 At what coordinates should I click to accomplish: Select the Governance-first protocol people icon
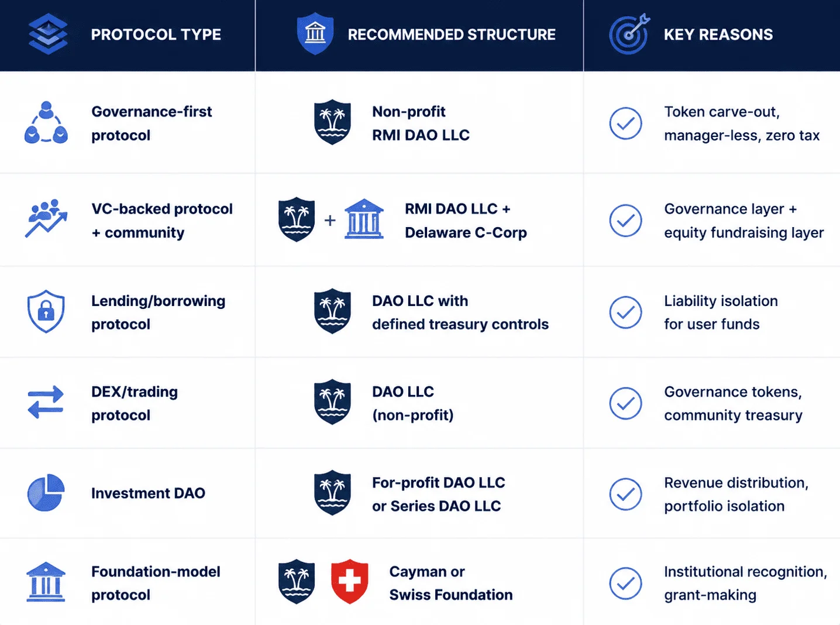(46, 123)
